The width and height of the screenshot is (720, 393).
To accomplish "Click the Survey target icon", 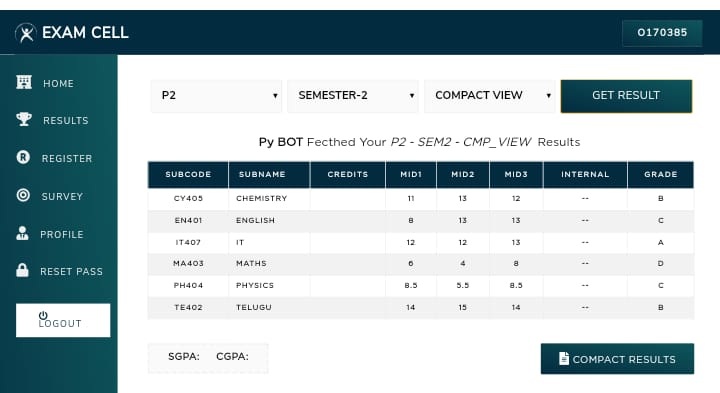I will (x=23, y=196).
